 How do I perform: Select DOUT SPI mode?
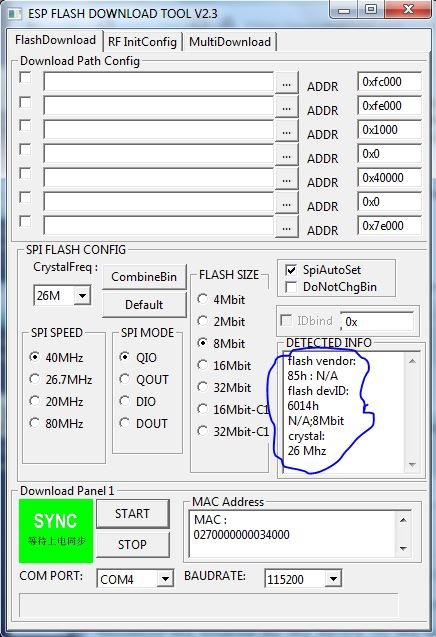point(143,423)
